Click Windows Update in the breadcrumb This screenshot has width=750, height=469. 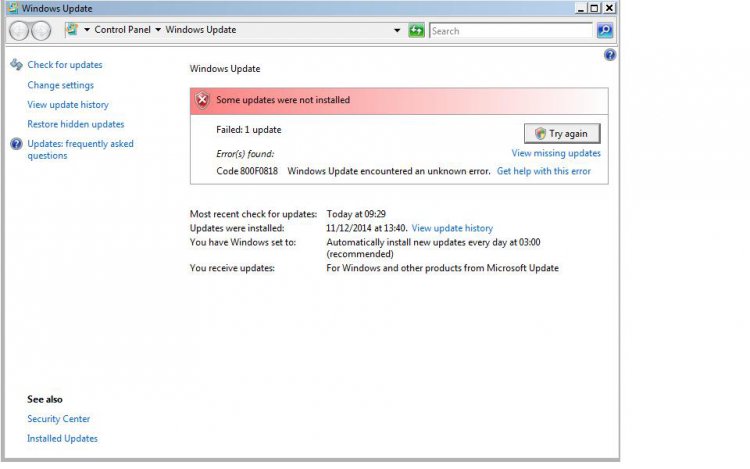click(x=201, y=30)
